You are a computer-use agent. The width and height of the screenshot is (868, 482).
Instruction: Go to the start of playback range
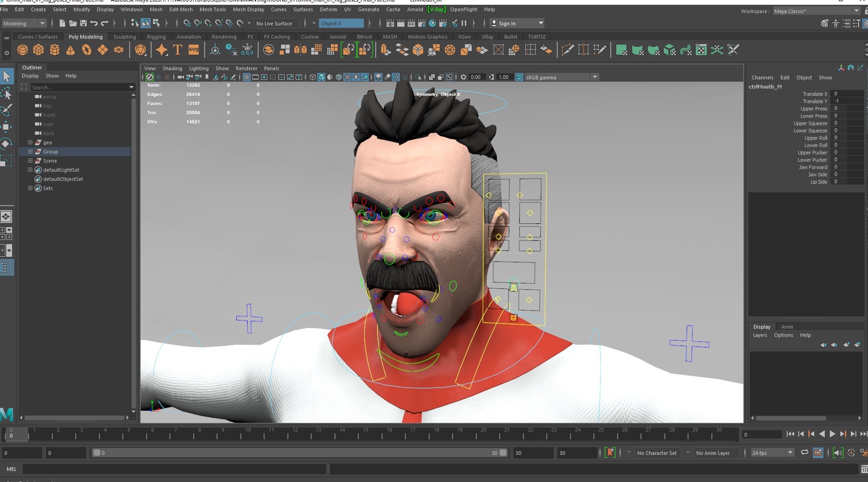(x=790, y=434)
